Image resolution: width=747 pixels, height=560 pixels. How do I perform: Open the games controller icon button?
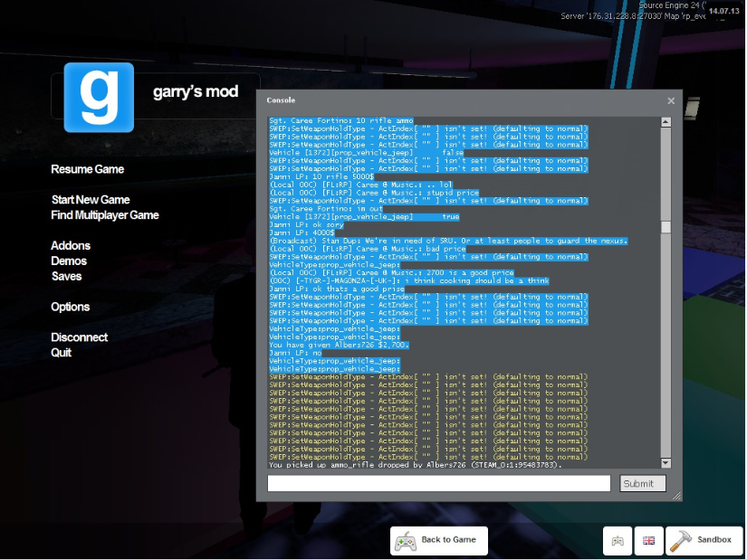point(618,540)
